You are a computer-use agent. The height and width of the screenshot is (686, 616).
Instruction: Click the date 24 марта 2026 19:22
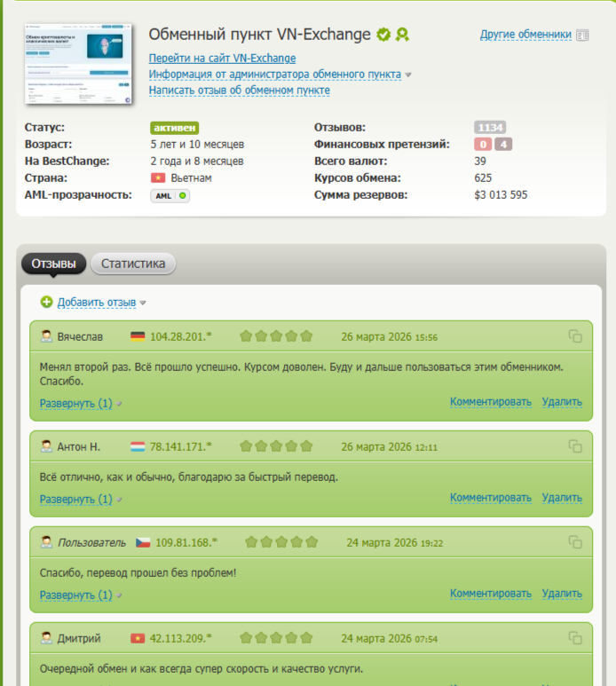pyautogui.click(x=395, y=542)
